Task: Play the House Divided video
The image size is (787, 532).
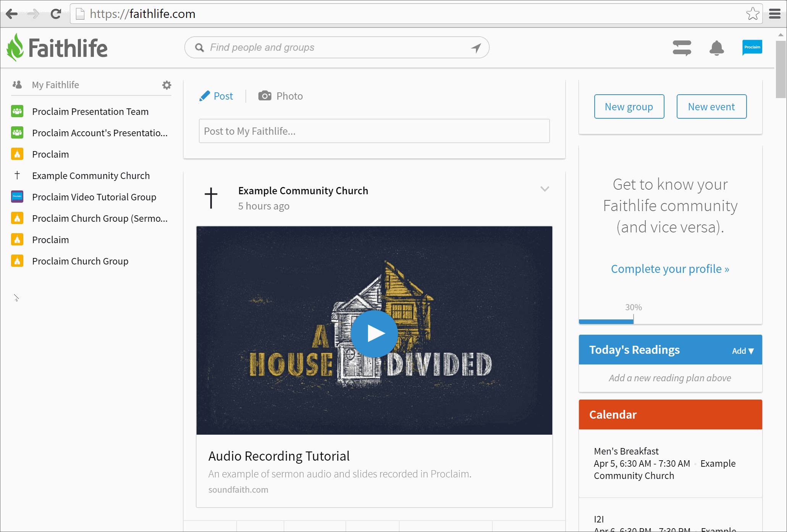Action: [374, 334]
